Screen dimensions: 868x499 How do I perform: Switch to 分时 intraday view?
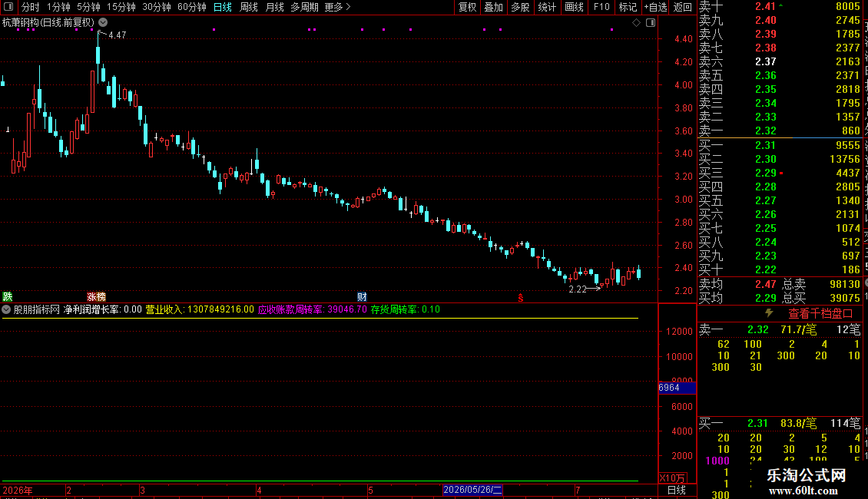31,7
